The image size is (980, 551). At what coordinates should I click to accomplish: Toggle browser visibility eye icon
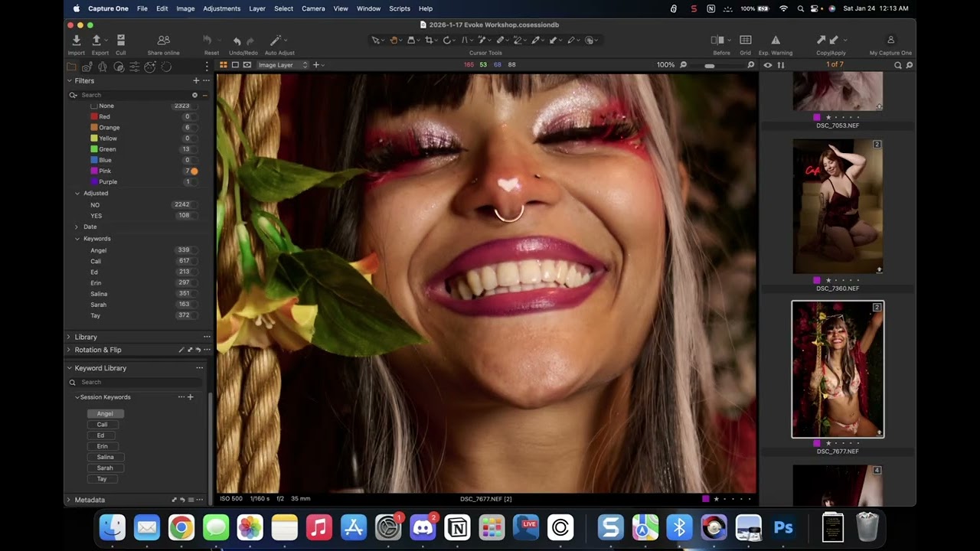(x=768, y=65)
